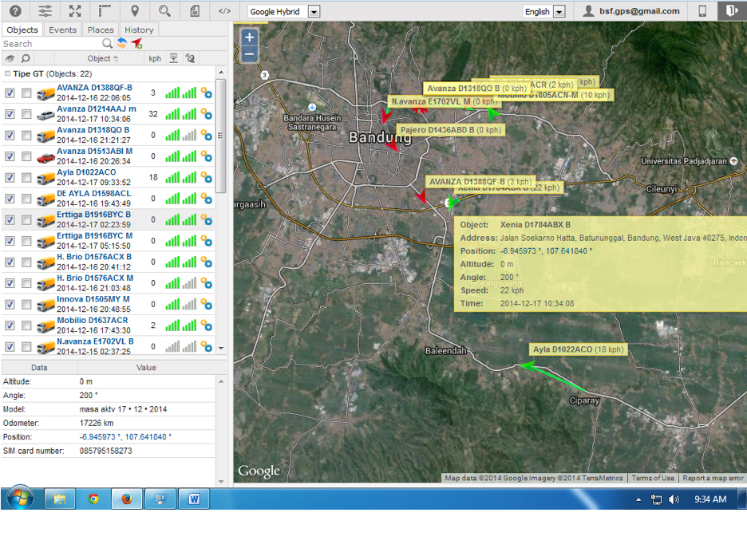Click the follow magnifier column header icon

click(26, 58)
